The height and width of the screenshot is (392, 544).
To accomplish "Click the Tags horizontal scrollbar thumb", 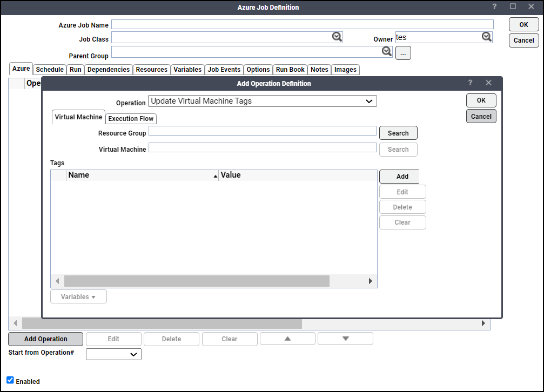I will 197,281.
